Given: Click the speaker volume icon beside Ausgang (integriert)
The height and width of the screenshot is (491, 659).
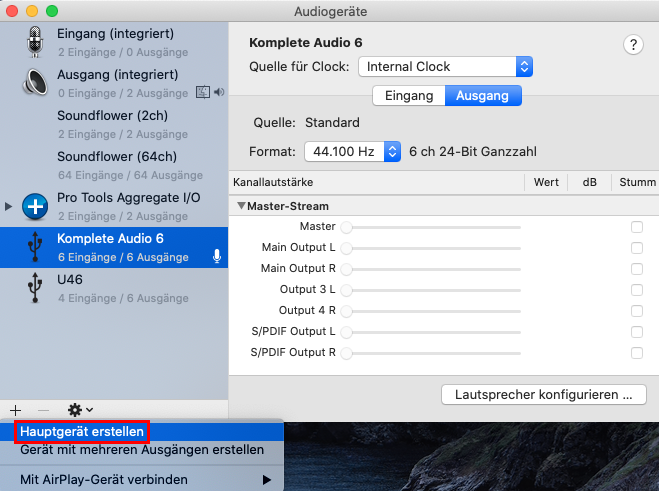Looking at the screenshot, I should [219, 92].
